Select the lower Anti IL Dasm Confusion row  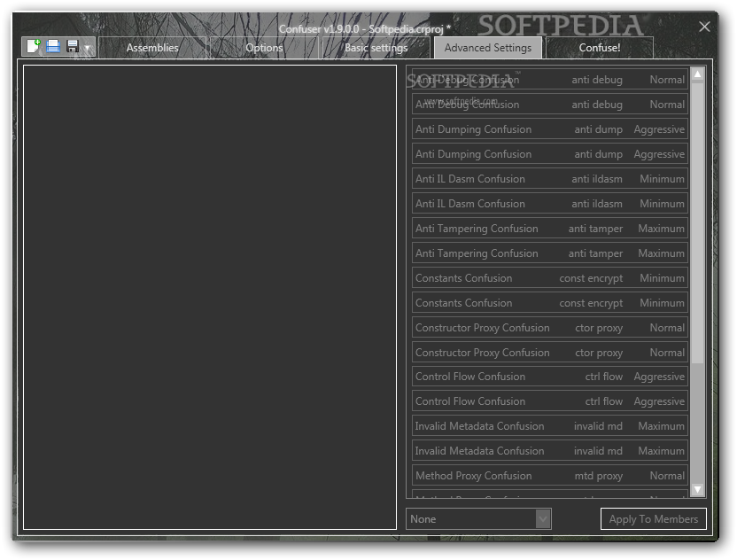550,204
